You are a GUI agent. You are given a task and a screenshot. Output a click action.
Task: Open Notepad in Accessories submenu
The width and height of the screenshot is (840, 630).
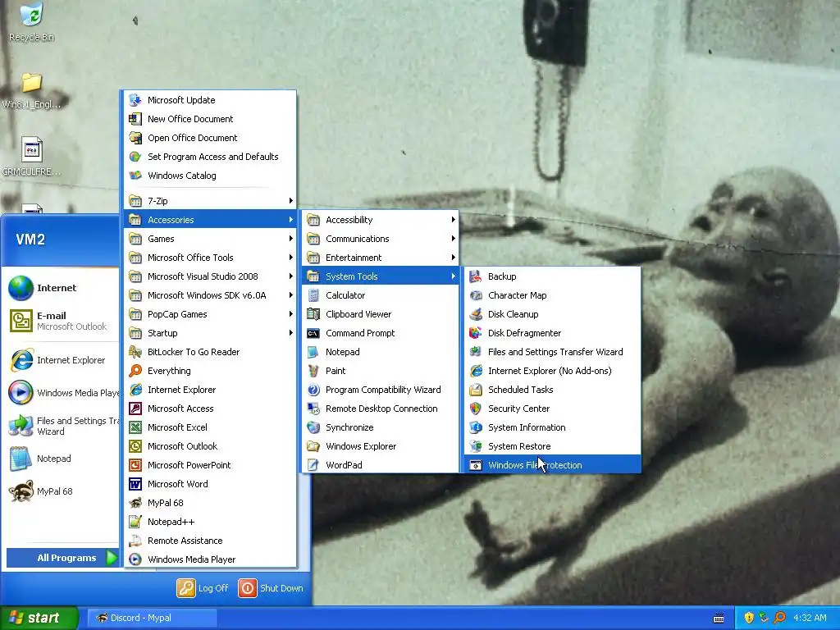380,352
